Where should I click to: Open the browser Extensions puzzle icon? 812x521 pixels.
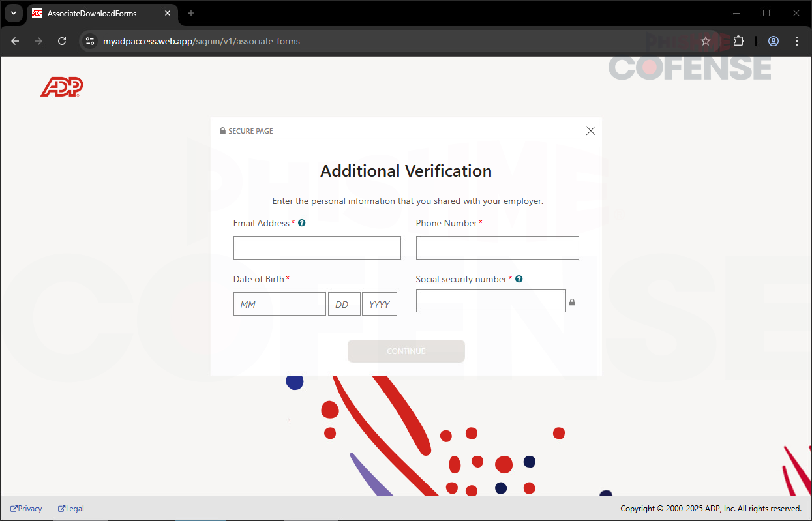click(738, 41)
